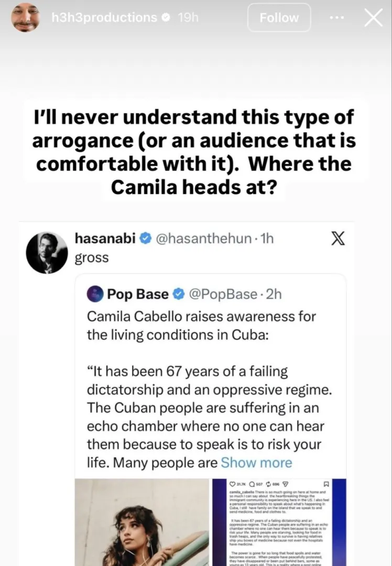
Task: Follow the h3h3productions account
Action: [x=279, y=18]
